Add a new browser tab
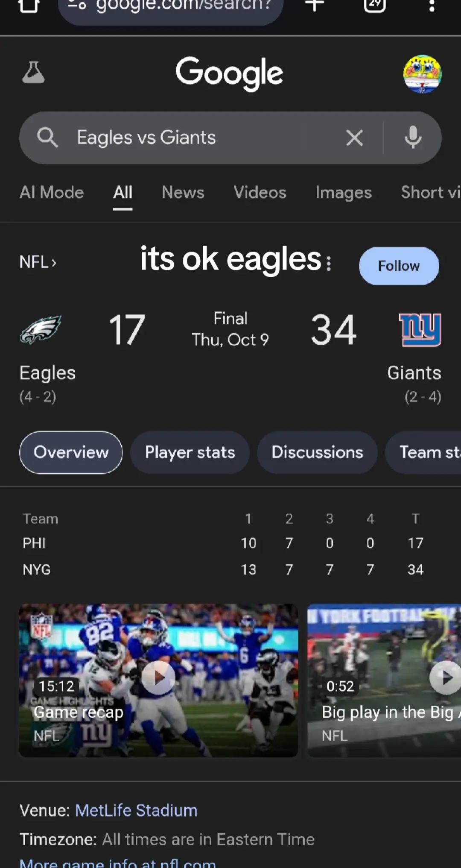The width and height of the screenshot is (461, 868). point(315,5)
